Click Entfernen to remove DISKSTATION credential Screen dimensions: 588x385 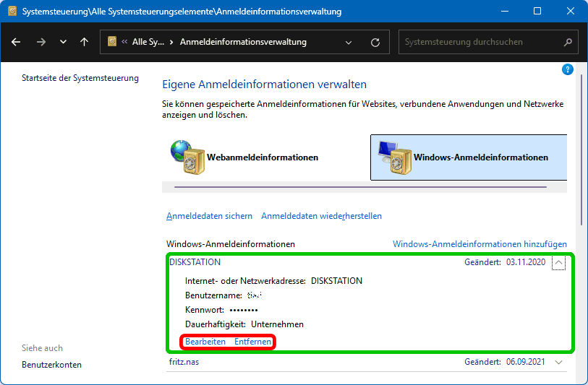click(253, 342)
